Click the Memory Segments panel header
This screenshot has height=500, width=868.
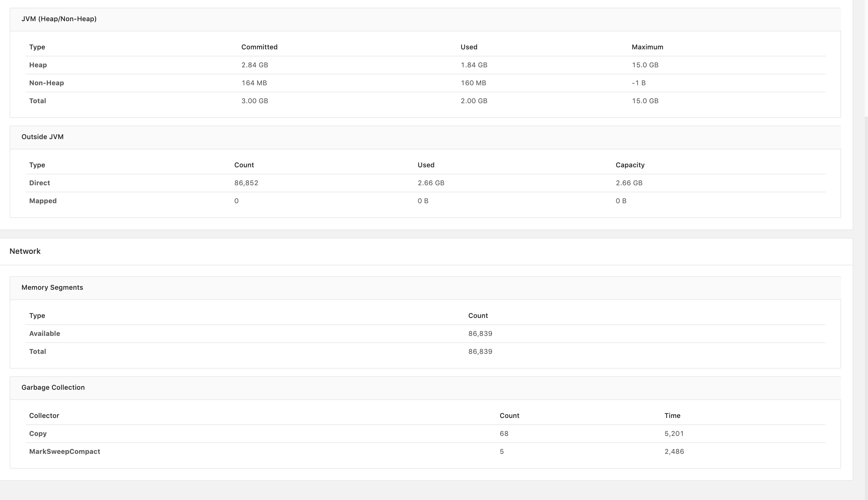pos(52,287)
